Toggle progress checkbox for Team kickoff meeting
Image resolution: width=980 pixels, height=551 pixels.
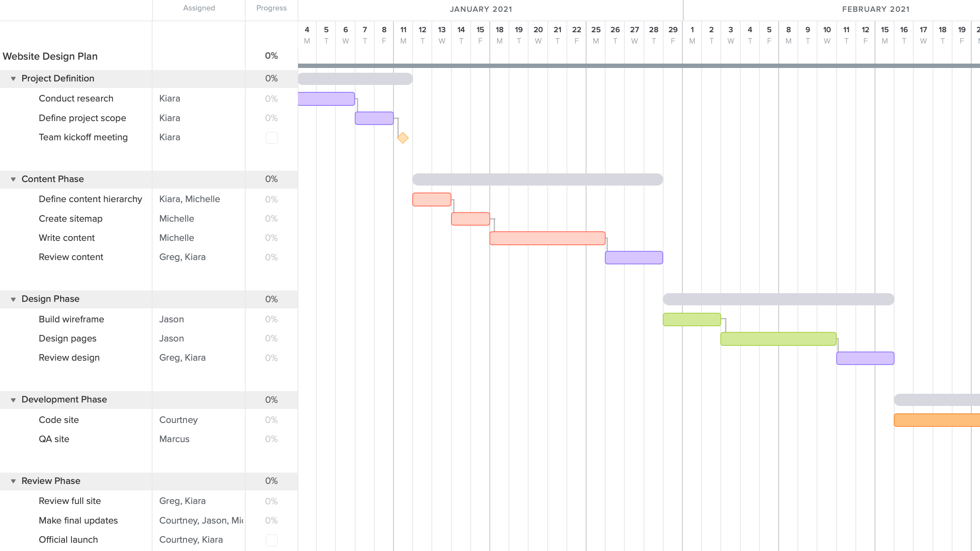coord(271,137)
